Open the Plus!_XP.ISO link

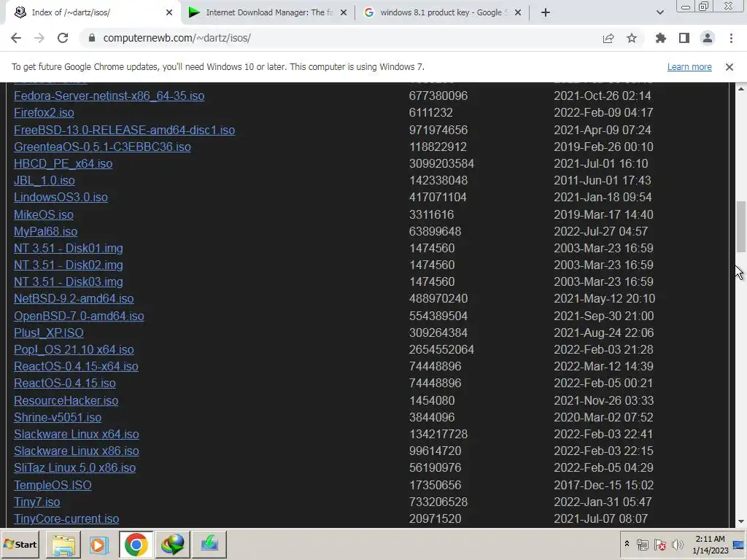tap(49, 332)
